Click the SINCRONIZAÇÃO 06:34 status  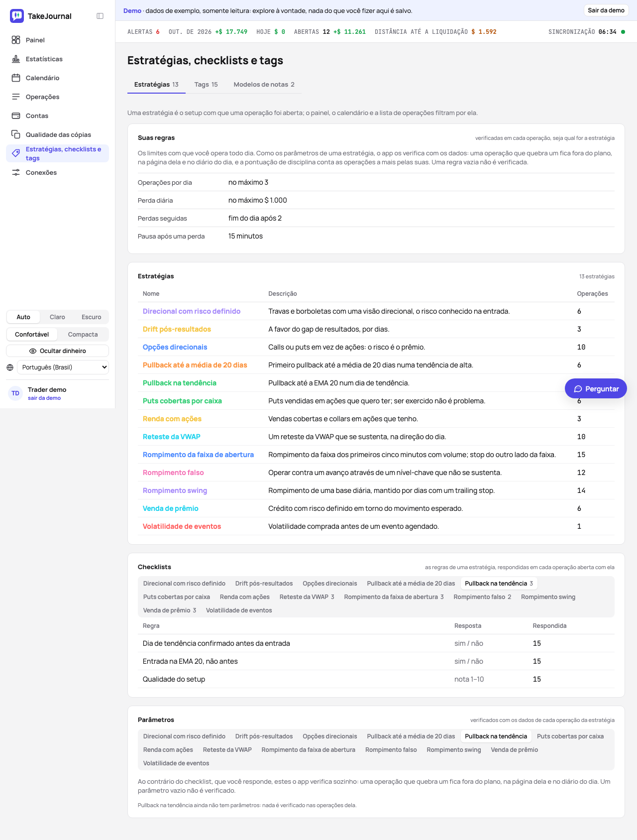[x=586, y=32]
